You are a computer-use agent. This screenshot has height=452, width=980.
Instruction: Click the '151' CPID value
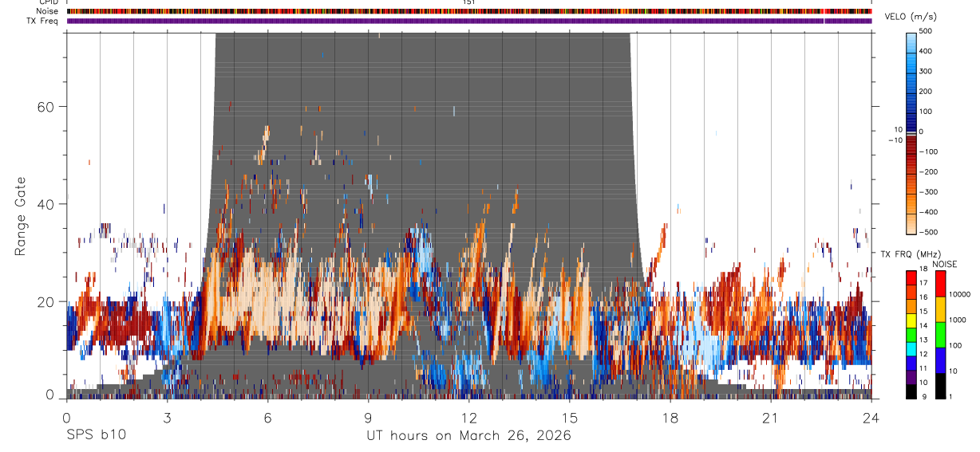pos(469,2)
